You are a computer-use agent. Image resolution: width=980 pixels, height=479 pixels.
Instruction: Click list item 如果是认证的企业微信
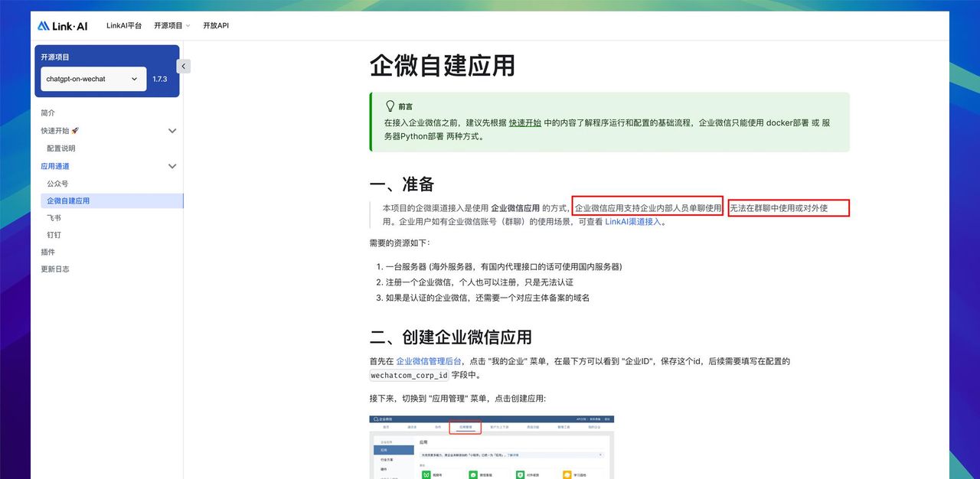point(487,298)
